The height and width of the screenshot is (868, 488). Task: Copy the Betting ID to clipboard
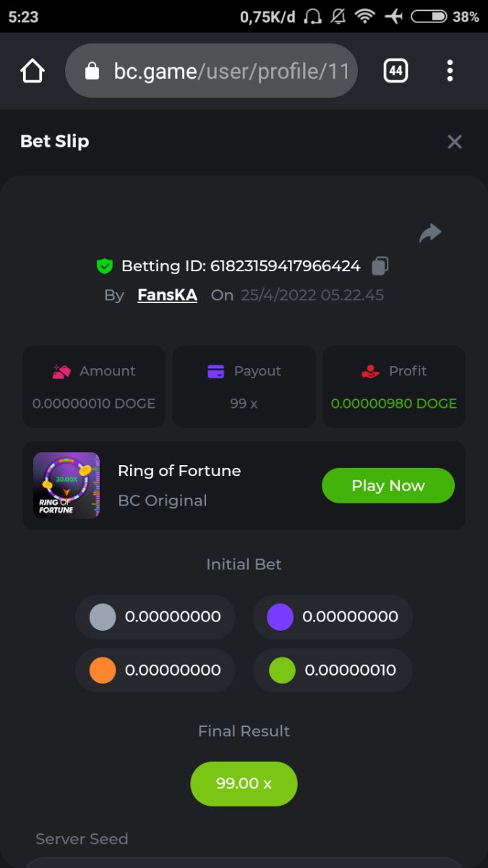(380, 266)
